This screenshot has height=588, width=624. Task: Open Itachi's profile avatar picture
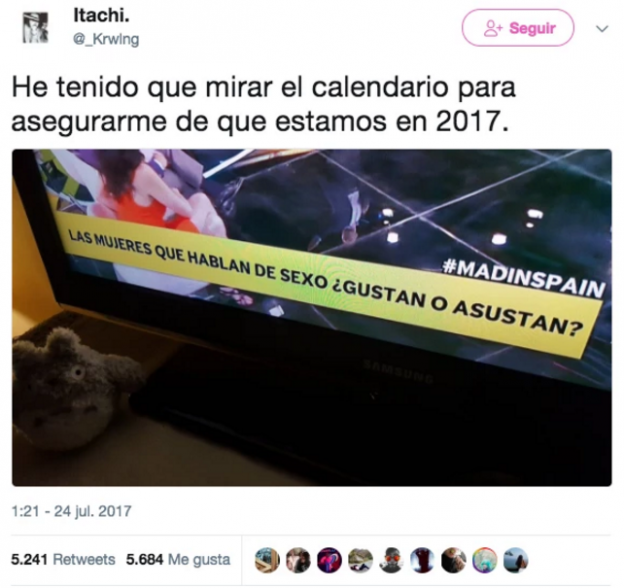coord(35,27)
